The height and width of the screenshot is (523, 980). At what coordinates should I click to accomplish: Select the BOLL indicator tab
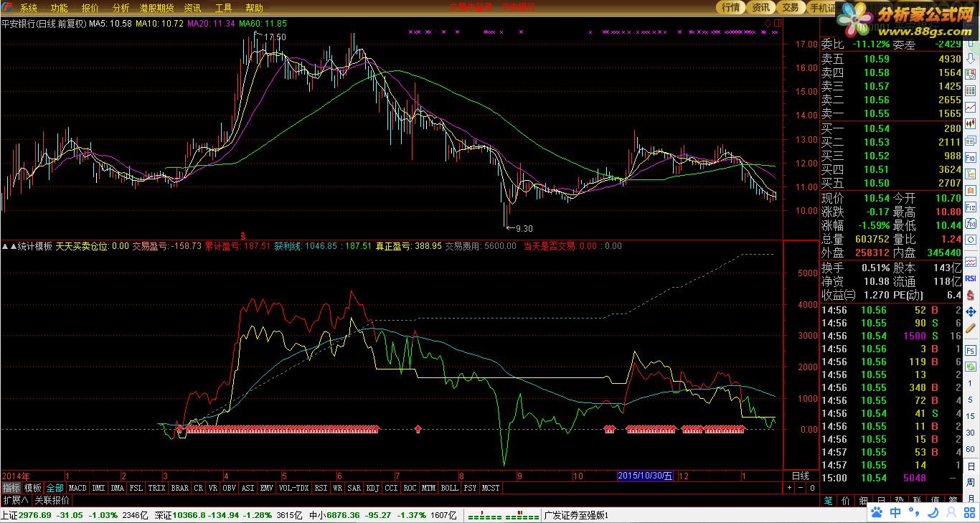pos(449,488)
